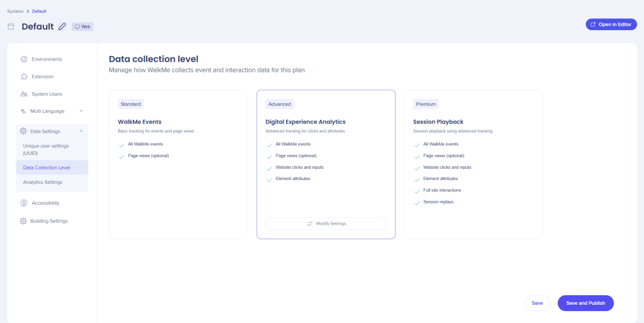The width and height of the screenshot is (644, 323).
Task: Click the Save and Publish button
Action: coord(585,303)
